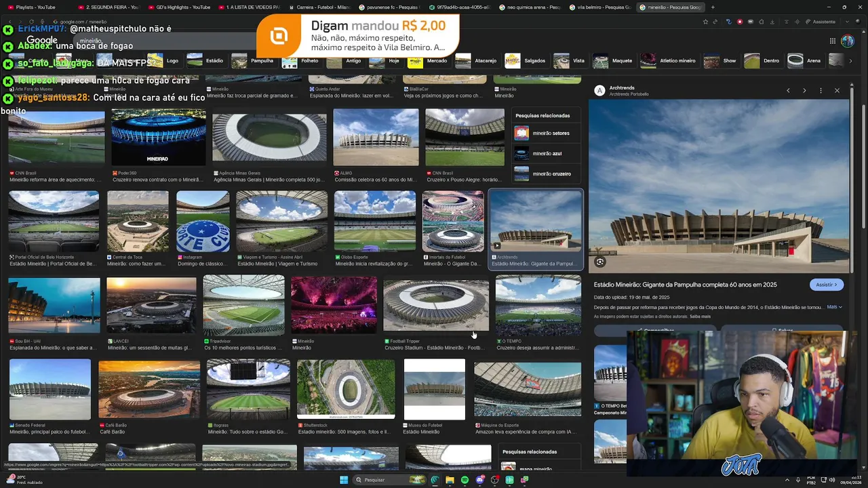Screen dimensions: 868x488
Task: Select the Atacarejo filter chip
Action: click(477, 60)
